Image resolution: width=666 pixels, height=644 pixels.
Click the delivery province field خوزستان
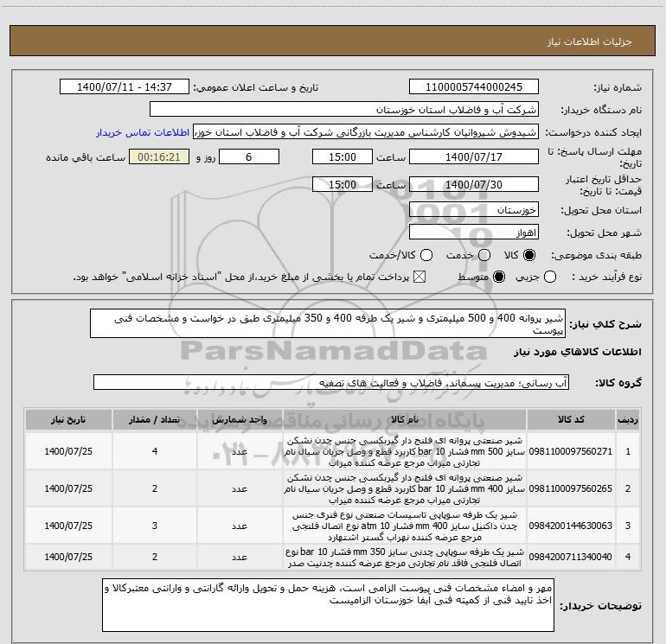[x=474, y=209]
